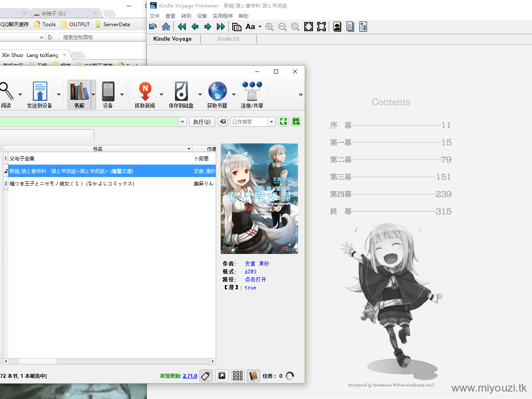
Task: Expand the 保存到磁盘 dropdown arrow
Action: click(200, 94)
